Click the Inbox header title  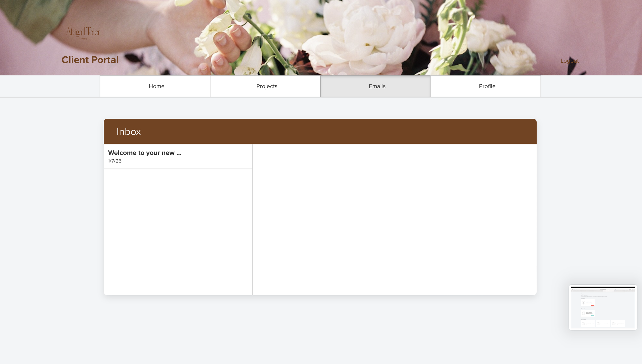click(x=129, y=132)
